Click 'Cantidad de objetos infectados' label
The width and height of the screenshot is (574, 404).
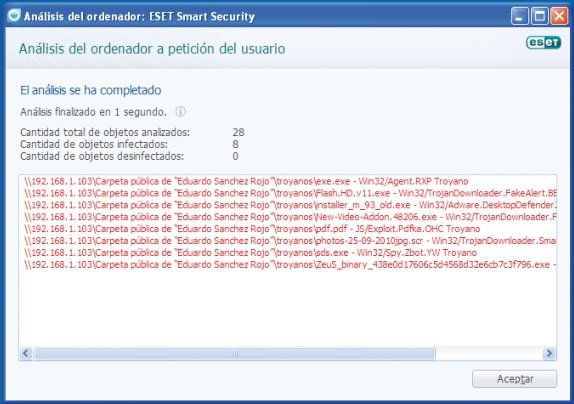(x=94, y=144)
